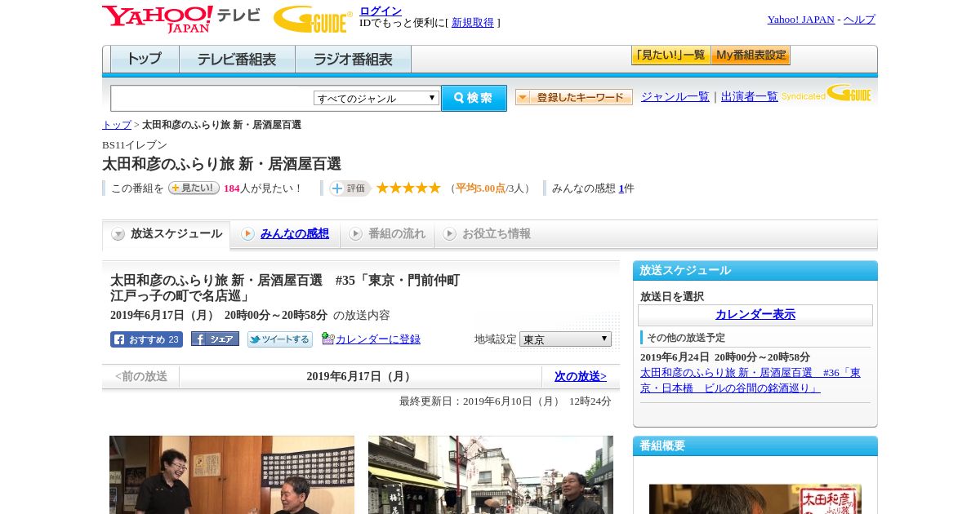Click the 見たい! add button
The width and height of the screenshot is (980, 514).
point(194,188)
